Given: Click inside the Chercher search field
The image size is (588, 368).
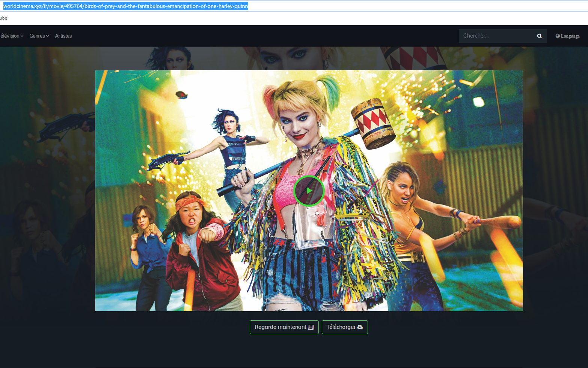Looking at the screenshot, I should pyautogui.click(x=496, y=36).
